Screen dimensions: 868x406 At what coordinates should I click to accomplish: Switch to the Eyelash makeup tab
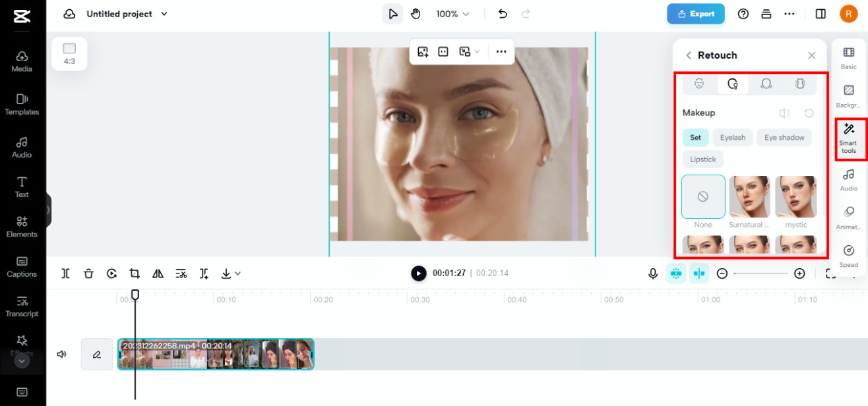coord(732,138)
